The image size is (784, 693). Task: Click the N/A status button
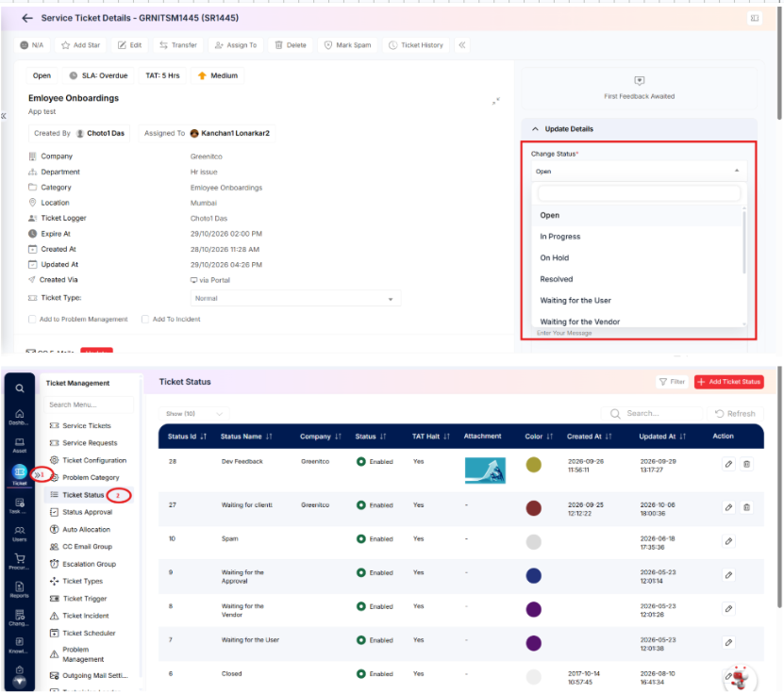[32, 45]
